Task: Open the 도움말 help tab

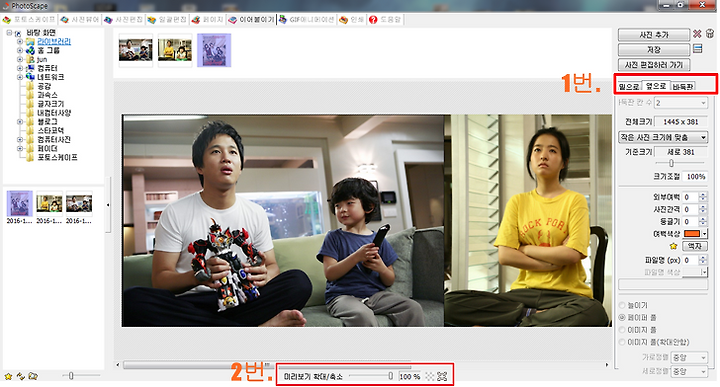Action: [385, 20]
